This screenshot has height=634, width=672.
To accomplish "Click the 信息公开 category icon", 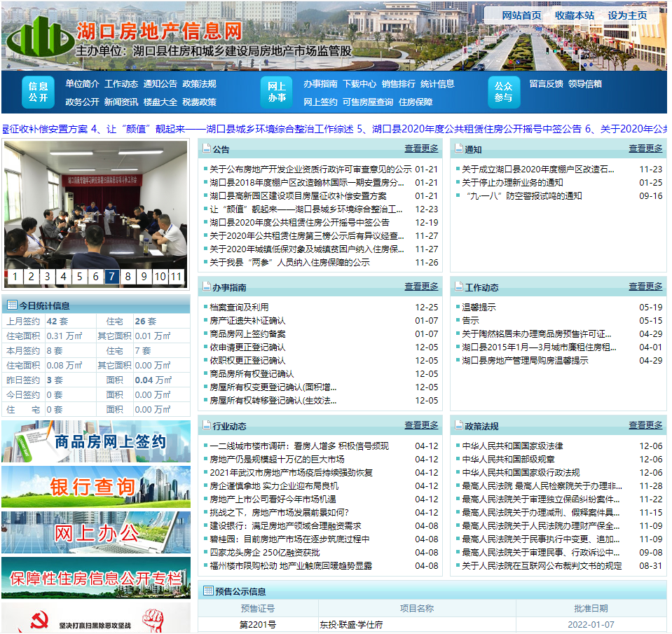I will tap(39, 92).
